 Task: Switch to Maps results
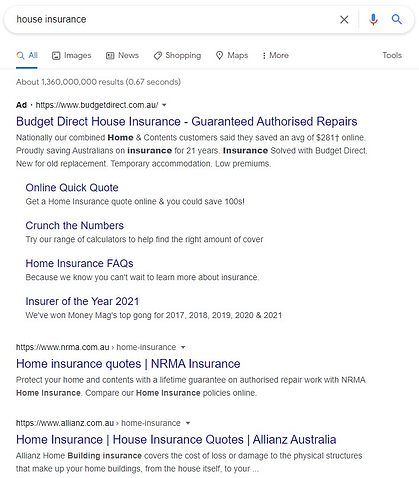tap(232, 55)
